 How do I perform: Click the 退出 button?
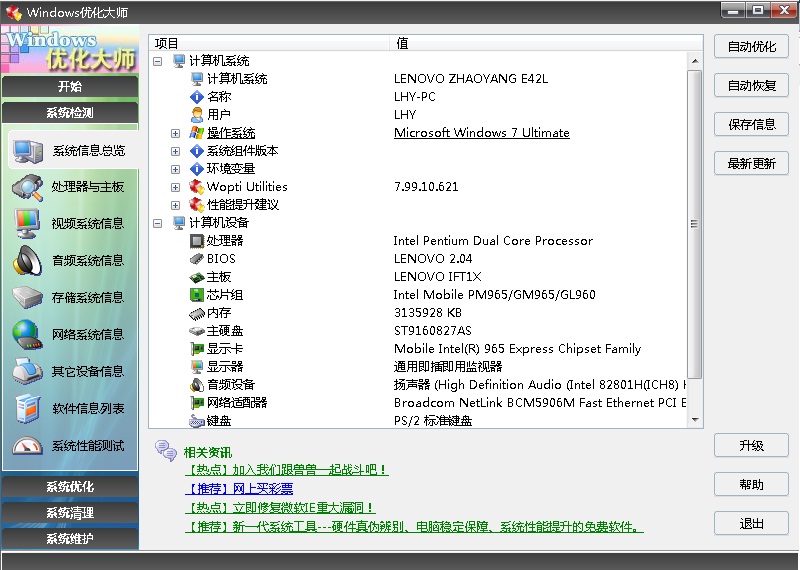coord(752,524)
